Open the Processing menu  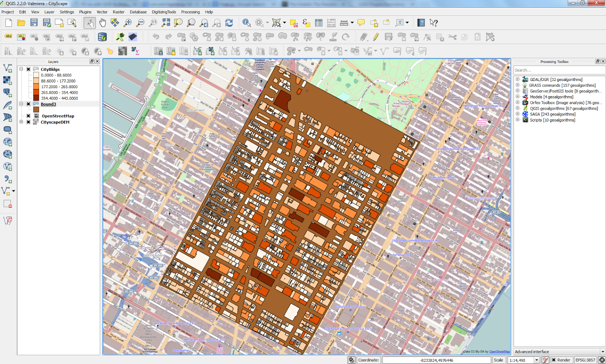tap(191, 12)
